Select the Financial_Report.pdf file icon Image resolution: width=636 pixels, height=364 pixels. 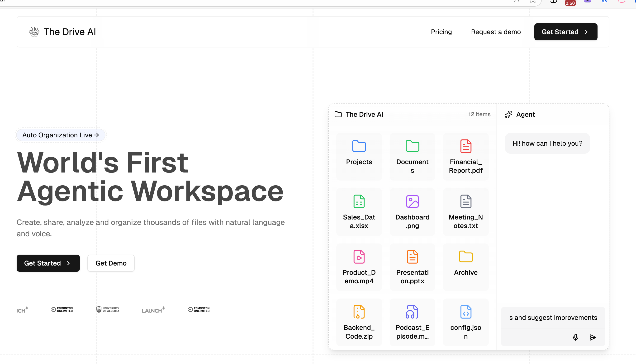[465, 146]
